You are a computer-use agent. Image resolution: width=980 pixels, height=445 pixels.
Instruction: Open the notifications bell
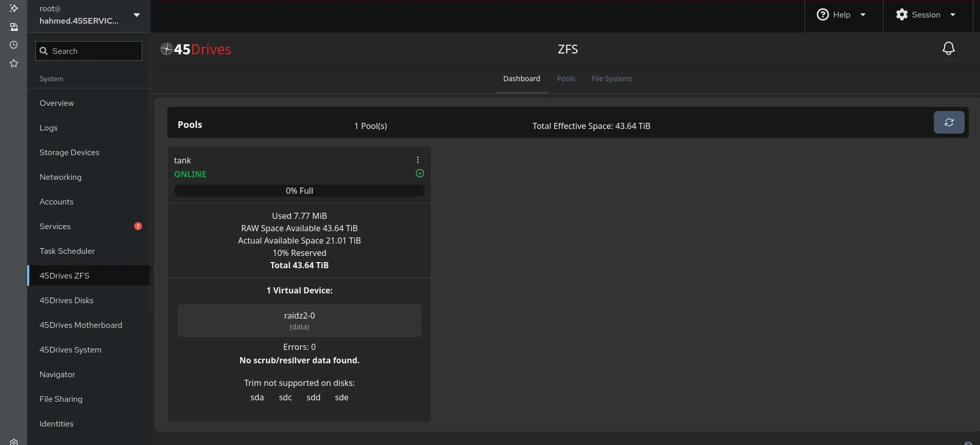(948, 49)
